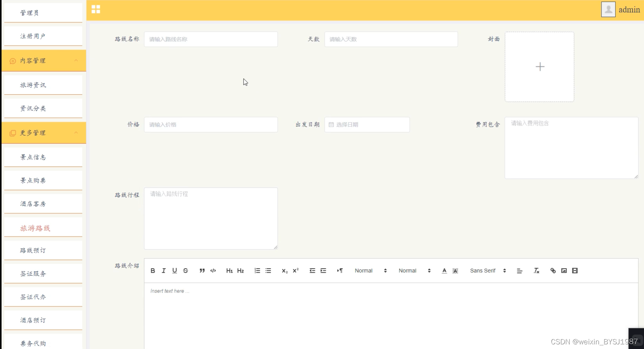
Task: Select 旅游路线 in the sidebar
Action: pos(43,228)
